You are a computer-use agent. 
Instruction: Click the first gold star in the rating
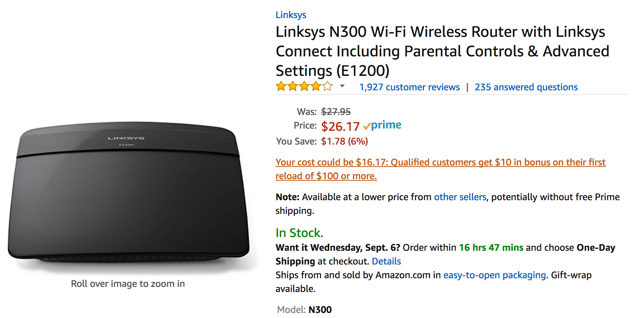280,86
